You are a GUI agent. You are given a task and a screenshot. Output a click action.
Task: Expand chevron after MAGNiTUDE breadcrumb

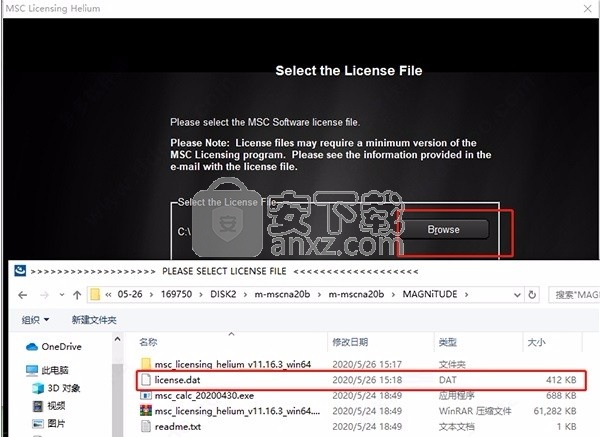click(x=466, y=294)
